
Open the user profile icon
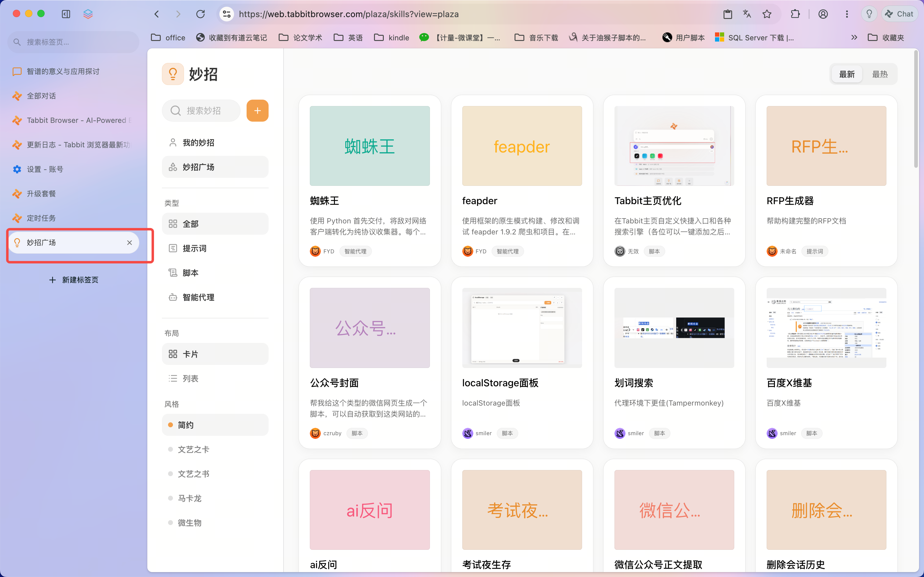[823, 14]
